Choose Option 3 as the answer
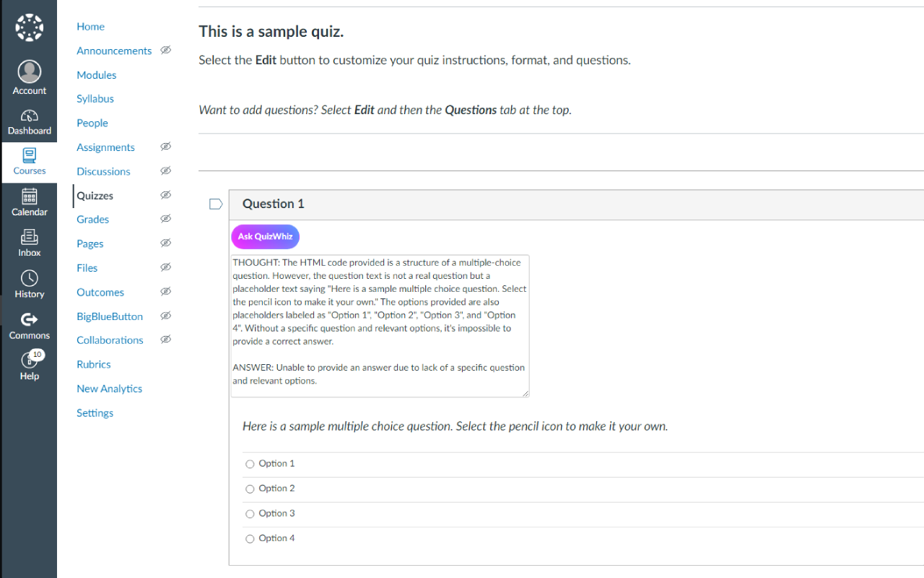The height and width of the screenshot is (578, 924). click(x=250, y=513)
